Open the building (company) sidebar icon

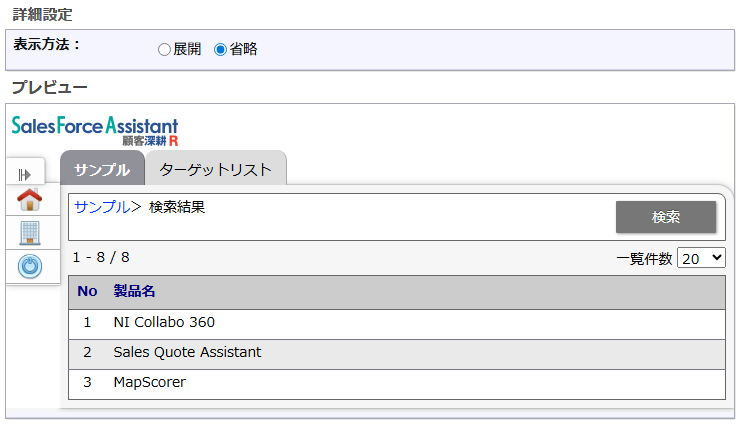point(30,233)
